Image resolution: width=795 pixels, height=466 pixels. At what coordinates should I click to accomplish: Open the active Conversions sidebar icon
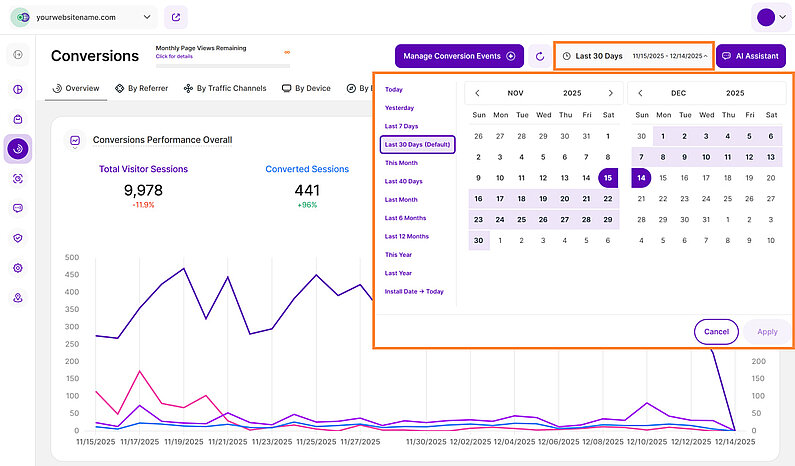click(x=18, y=148)
